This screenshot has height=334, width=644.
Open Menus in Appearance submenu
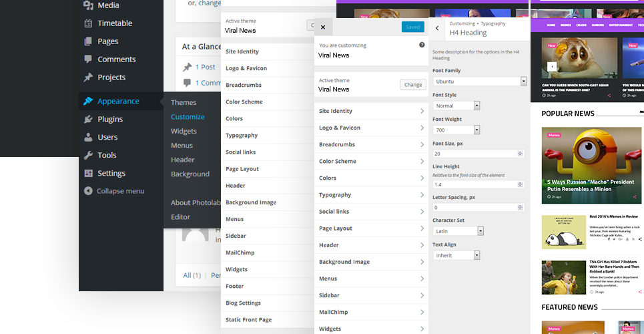tap(182, 146)
